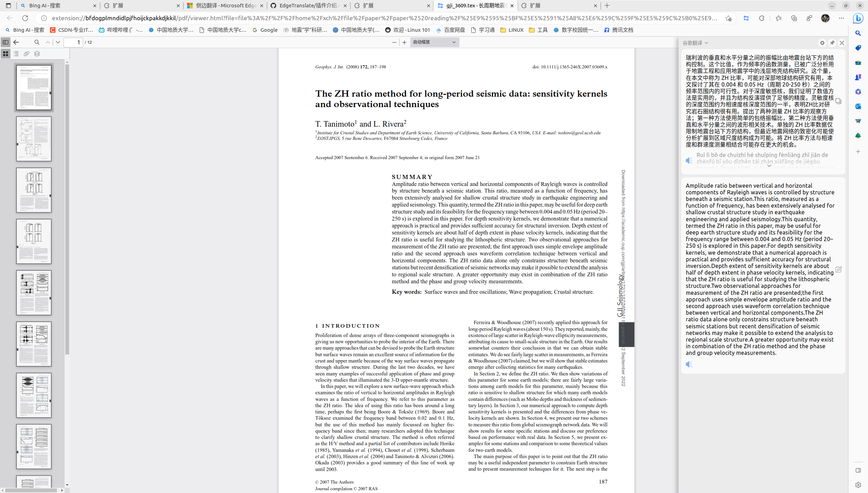Play pronunciation of the Chinese translation

point(689,160)
